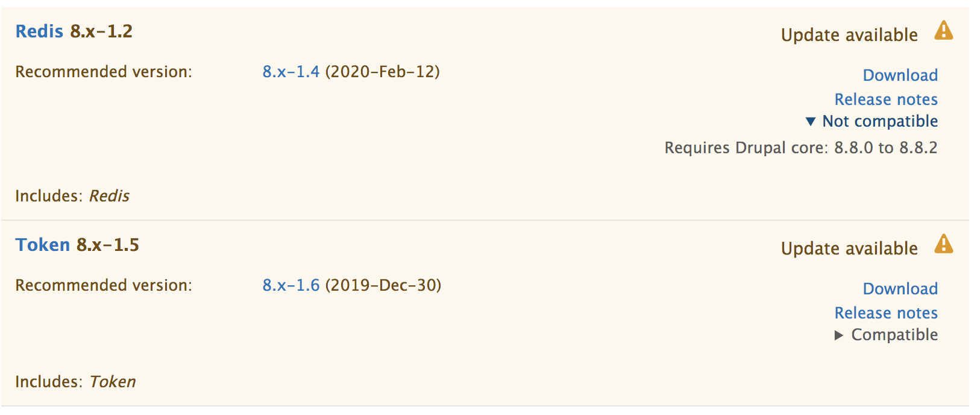Click Recommended version label under Token

(x=104, y=285)
